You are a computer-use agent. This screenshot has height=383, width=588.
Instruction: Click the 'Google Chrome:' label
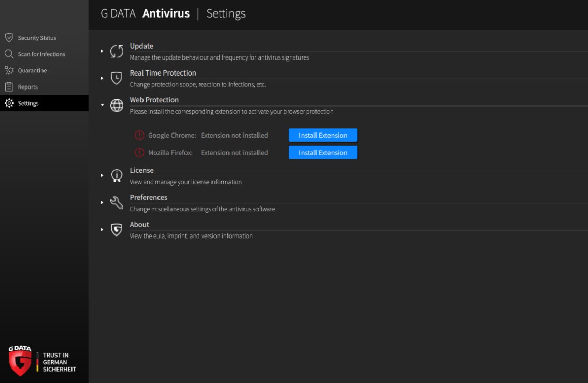(x=172, y=135)
